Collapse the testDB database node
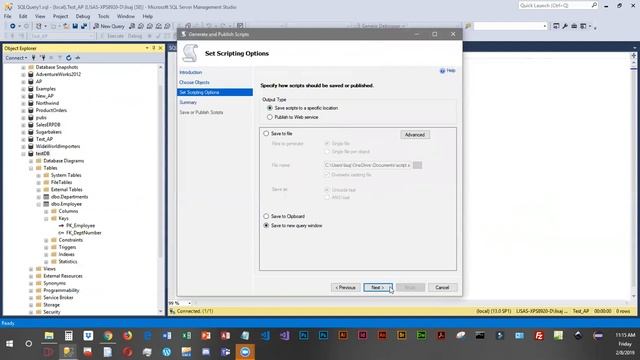Image resolution: width=640 pixels, height=360 pixels. point(24,153)
